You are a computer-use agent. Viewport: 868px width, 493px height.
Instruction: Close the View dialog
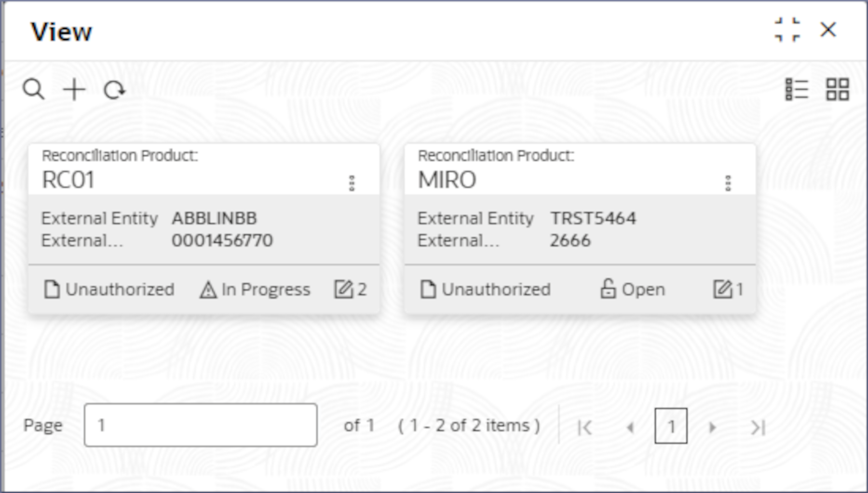[x=828, y=30]
